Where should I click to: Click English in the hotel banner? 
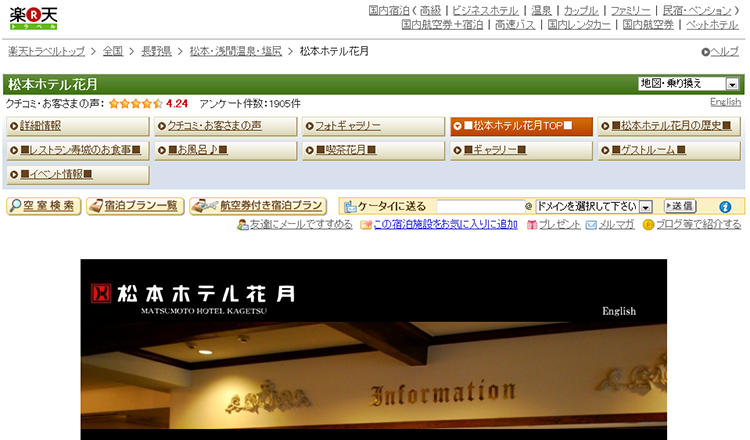[x=619, y=311]
